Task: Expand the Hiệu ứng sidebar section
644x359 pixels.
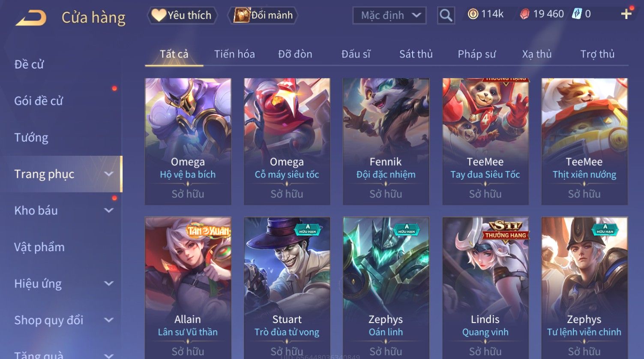Action: [109, 284]
